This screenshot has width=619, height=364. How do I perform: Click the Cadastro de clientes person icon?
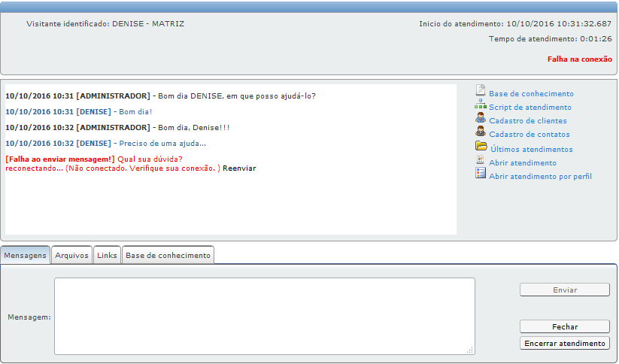[480, 118]
